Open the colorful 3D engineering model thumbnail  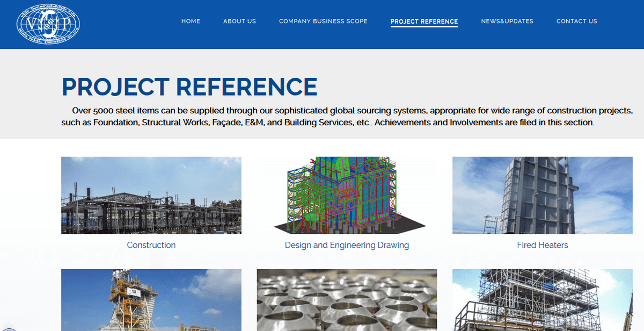(347, 195)
